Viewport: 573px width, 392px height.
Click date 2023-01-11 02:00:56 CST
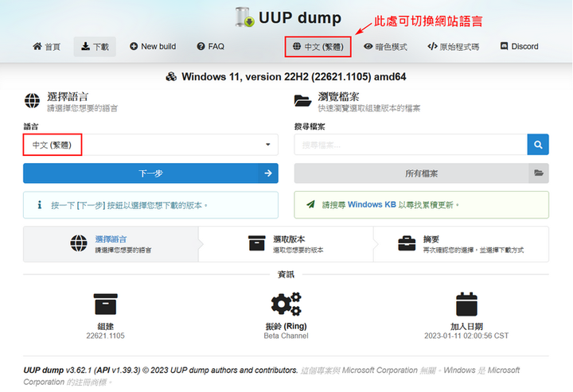tap(466, 336)
